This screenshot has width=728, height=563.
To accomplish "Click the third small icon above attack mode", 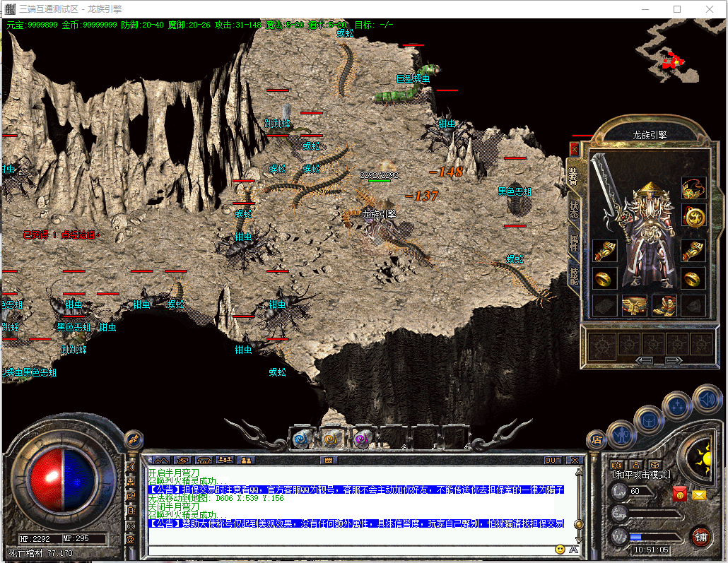I will tap(654, 465).
